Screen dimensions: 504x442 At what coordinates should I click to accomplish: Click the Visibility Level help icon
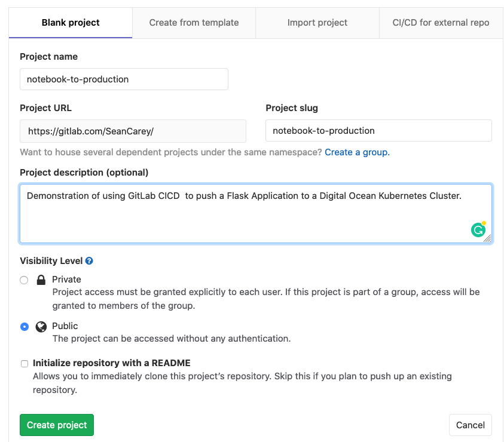tap(89, 261)
